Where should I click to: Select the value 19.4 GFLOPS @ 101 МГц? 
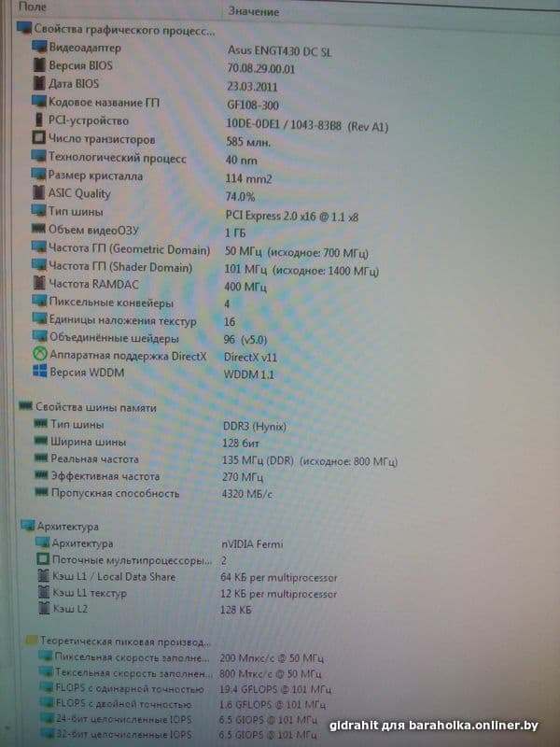[274, 689]
